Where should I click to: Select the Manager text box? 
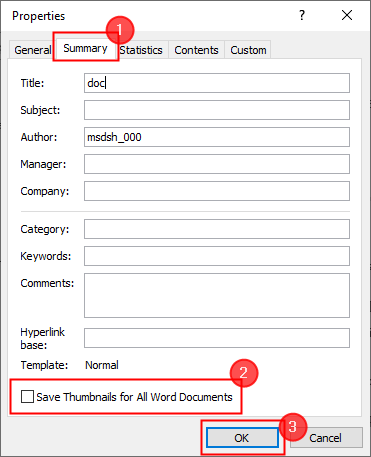217,164
